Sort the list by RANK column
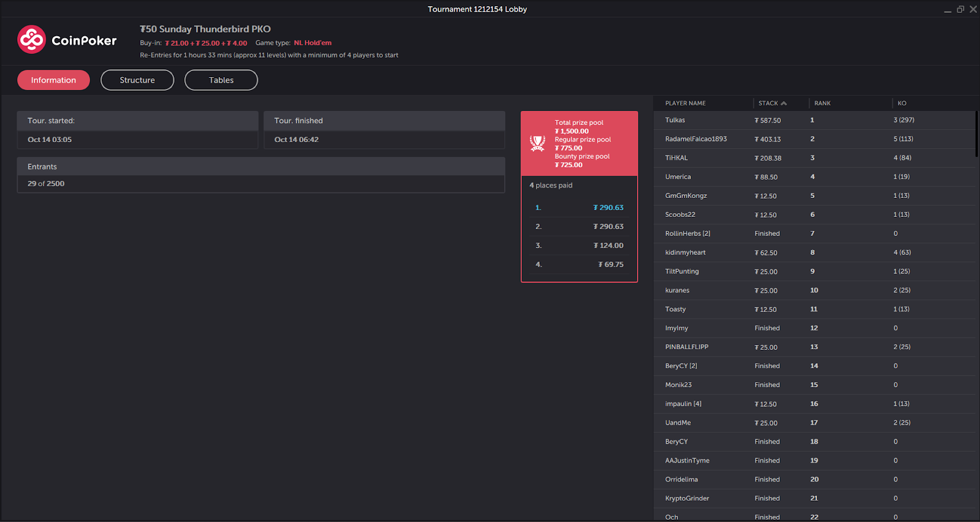Viewport: 980px width, 522px height. [822, 103]
